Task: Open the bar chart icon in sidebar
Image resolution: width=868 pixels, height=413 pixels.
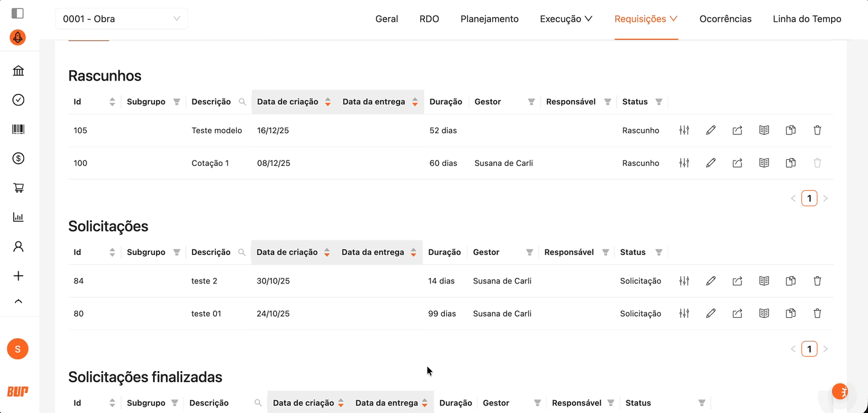Action: pos(18,217)
